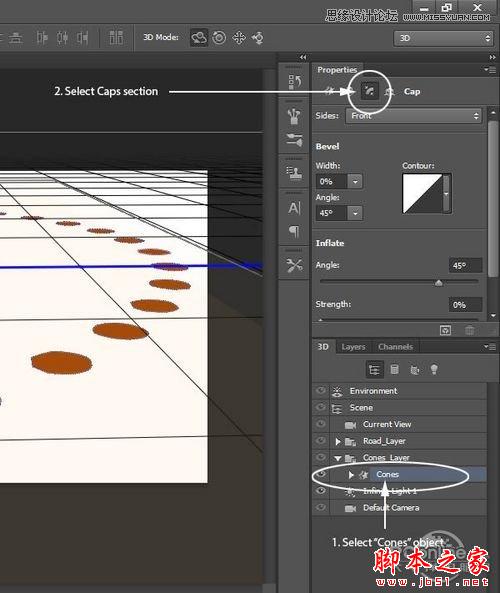The height and width of the screenshot is (593, 500).
Task: Click the Bevel Angle 45° field
Action: pos(331,213)
